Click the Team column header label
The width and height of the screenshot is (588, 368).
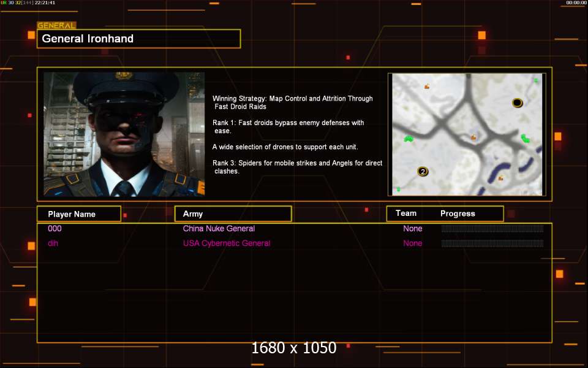405,213
